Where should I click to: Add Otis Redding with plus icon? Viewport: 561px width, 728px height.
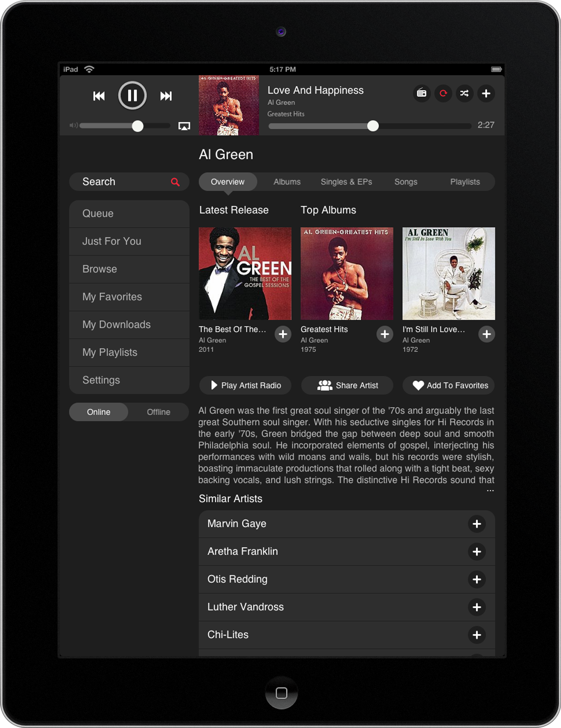pyautogui.click(x=477, y=580)
